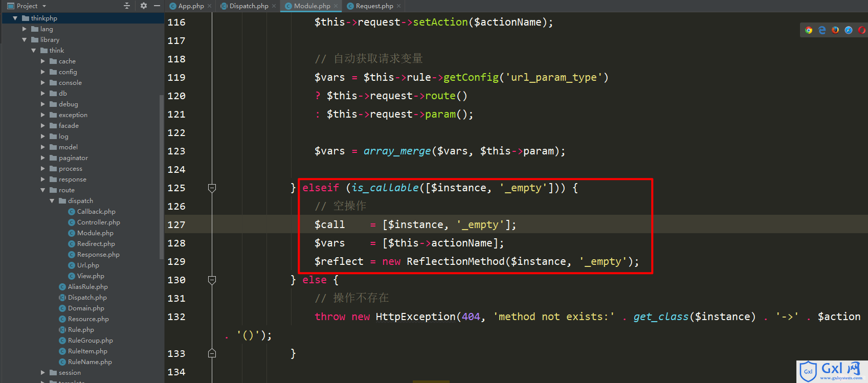Screen dimensions: 868x383
Task: Expand the cache folder
Action: coord(42,61)
